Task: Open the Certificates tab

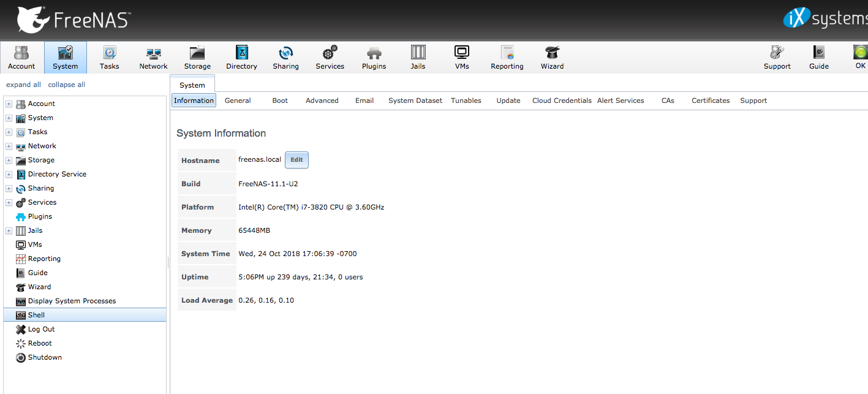Action: coord(711,100)
